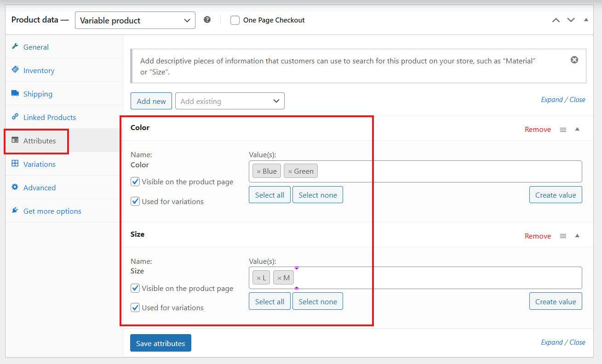Screen dimensions: 602x364
Task: Move Product data panel down arrow
Action: click(571, 20)
